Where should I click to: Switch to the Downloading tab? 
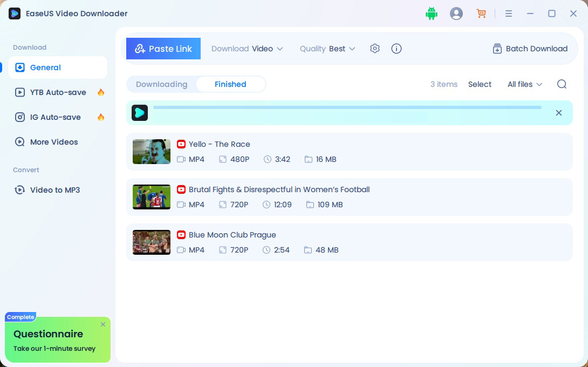pyautogui.click(x=161, y=84)
